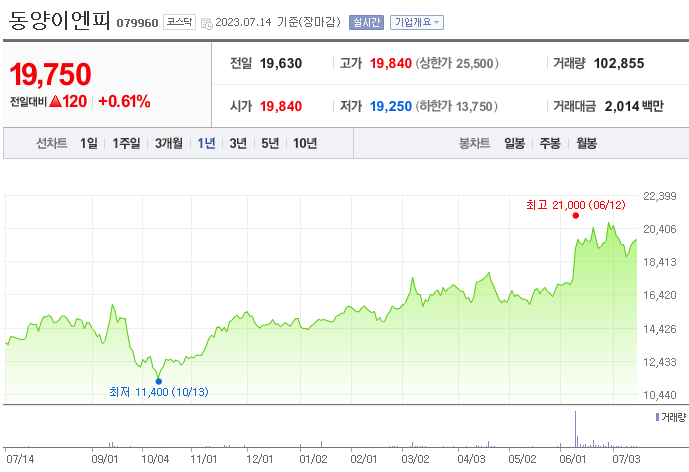Toggle the 실시간 real-time button
The image size is (689, 472).
[366, 22]
